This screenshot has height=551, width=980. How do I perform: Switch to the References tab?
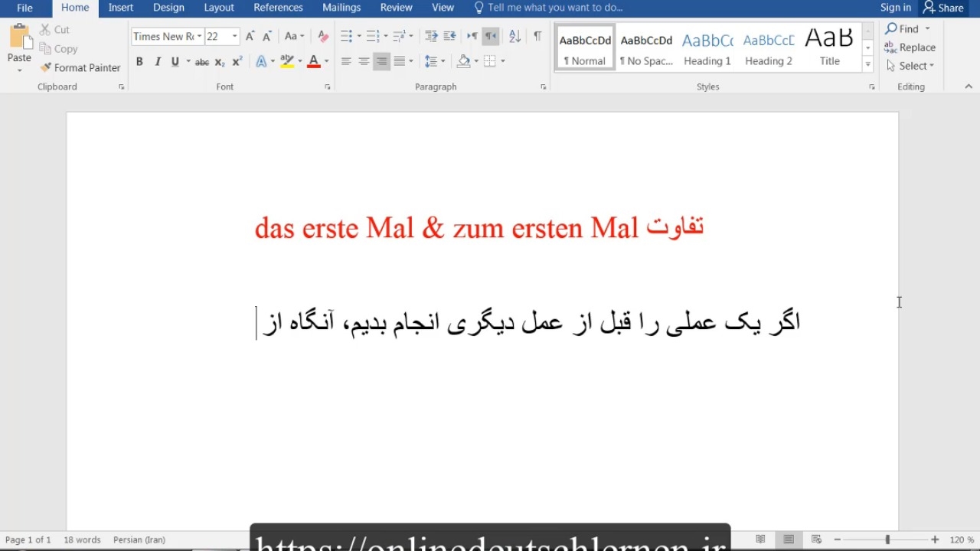click(x=278, y=8)
